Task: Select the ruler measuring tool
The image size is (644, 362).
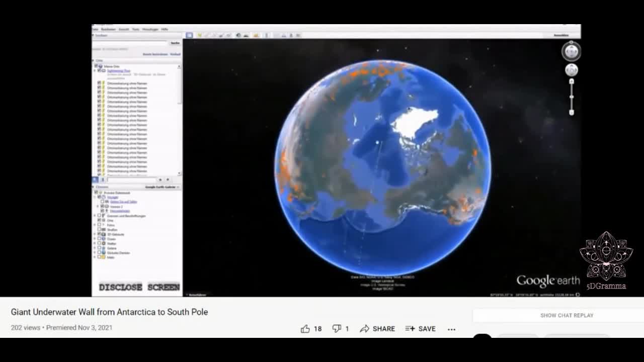Action: 267,35
